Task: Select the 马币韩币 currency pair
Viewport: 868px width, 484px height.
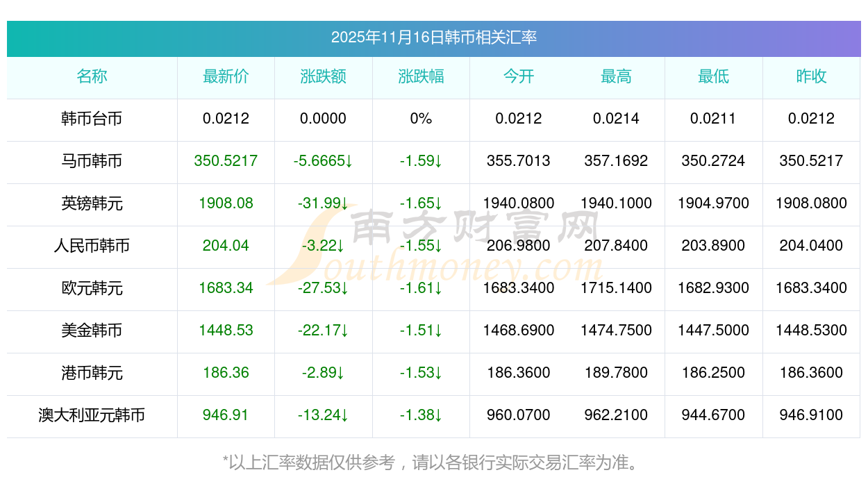Action: click(92, 161)
